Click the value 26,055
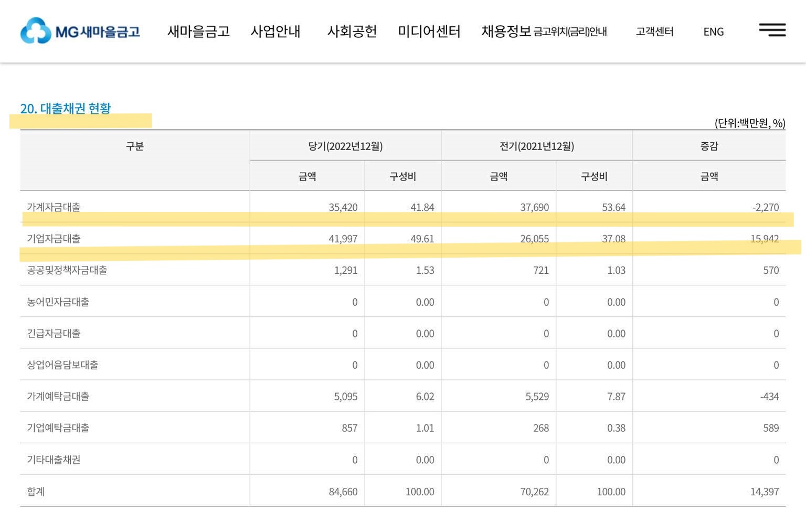The height and width of the screenshot is (532, 806). point(535,239)
